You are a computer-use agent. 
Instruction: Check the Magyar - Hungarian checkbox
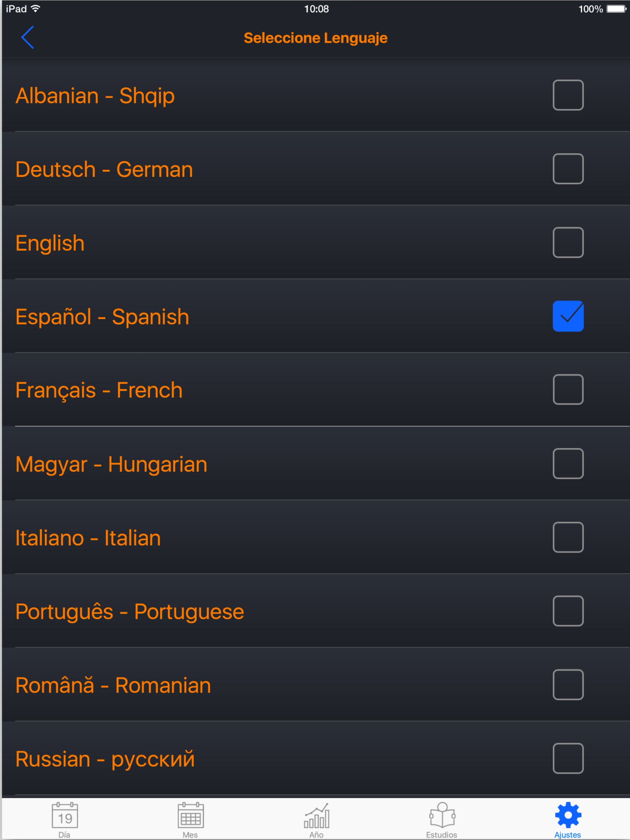[568, 463]
